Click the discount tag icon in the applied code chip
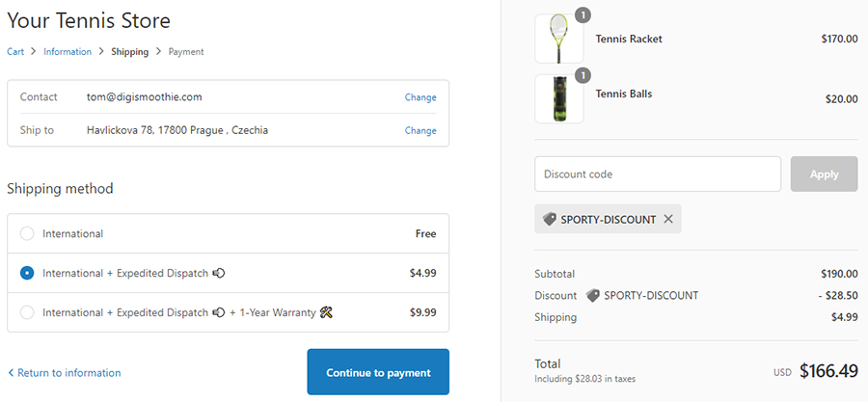This screenshot has width=868, height=402. [550, 219]
